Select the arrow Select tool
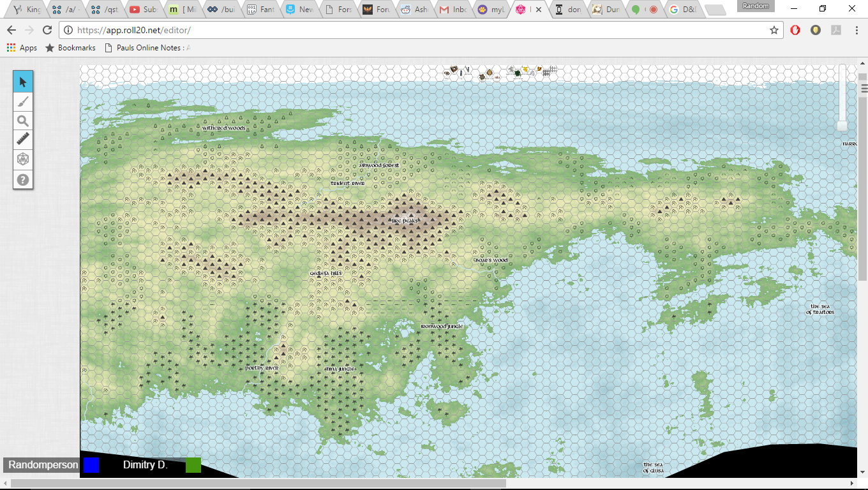Viewport: 868px width, 490px height. click(23, 82)
